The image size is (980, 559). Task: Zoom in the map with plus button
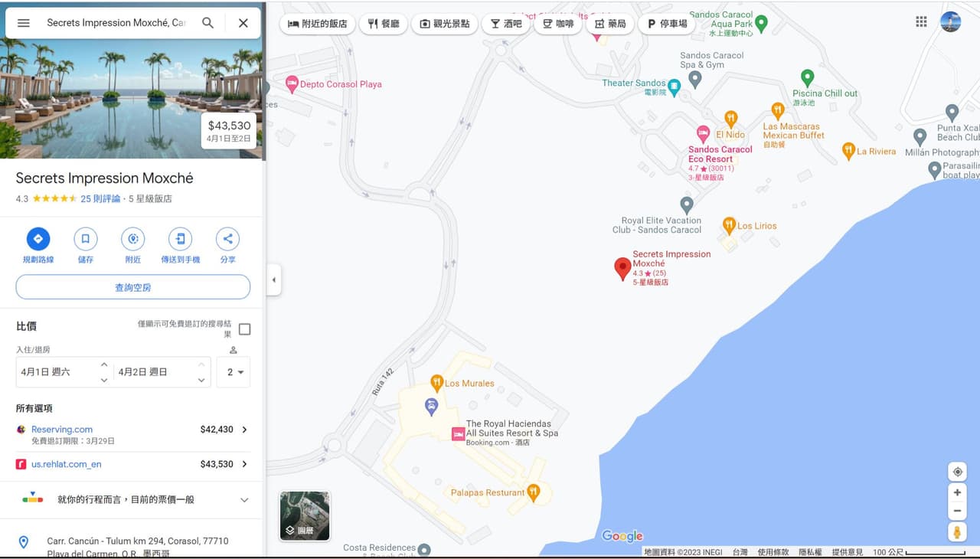point(957,492)
